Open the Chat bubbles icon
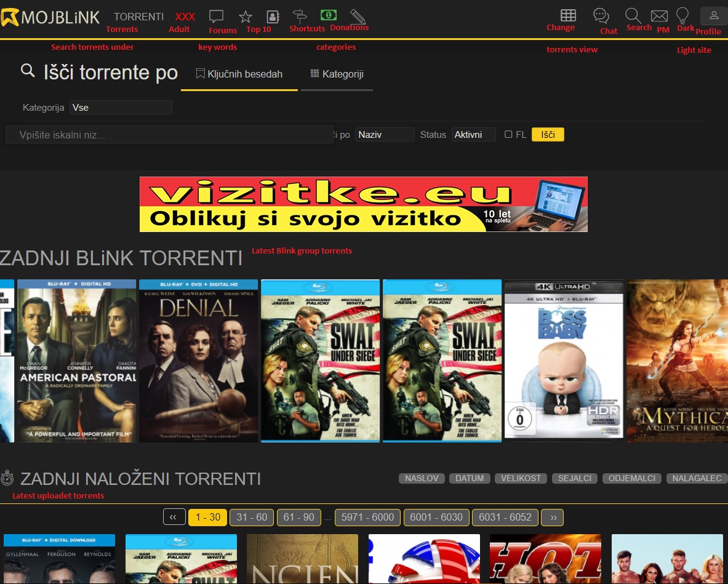This screenshot has width=728, height=584. (601, 16)
